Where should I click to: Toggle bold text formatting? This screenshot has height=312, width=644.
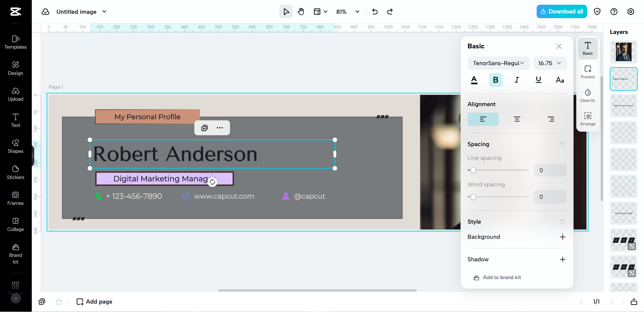[495, 80]
